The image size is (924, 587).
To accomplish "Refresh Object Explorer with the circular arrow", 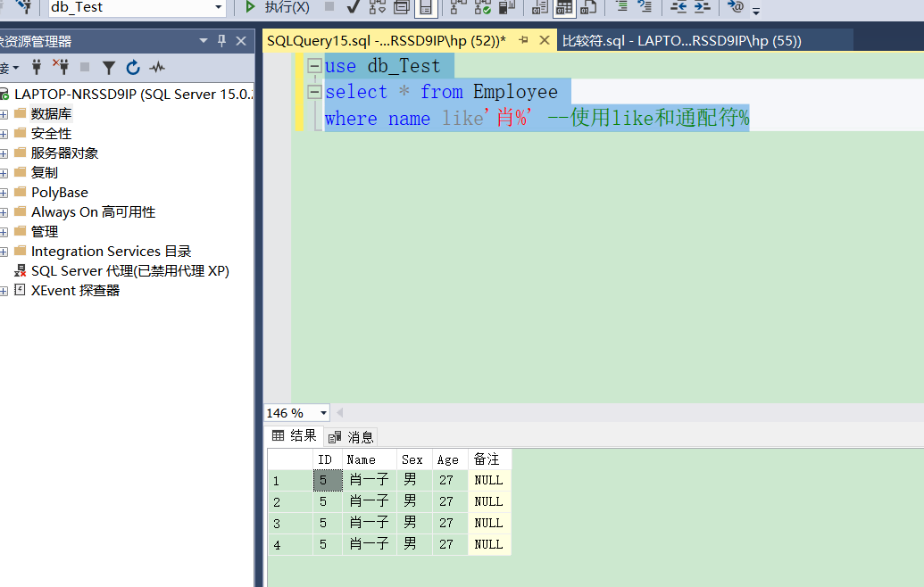I will 133,68.
